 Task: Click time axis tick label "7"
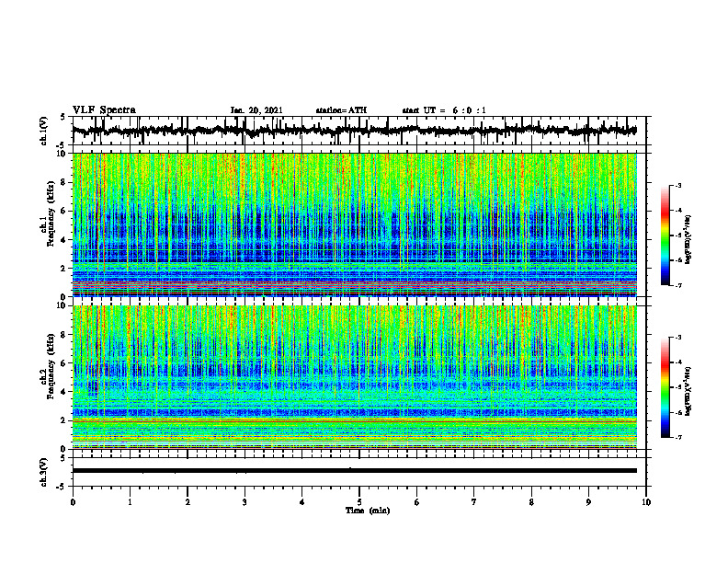(474, 502)
